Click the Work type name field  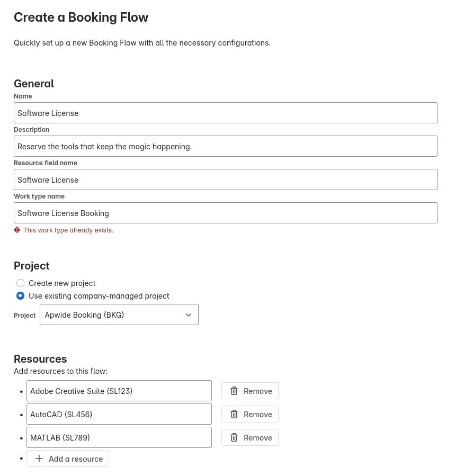(226, 213)
